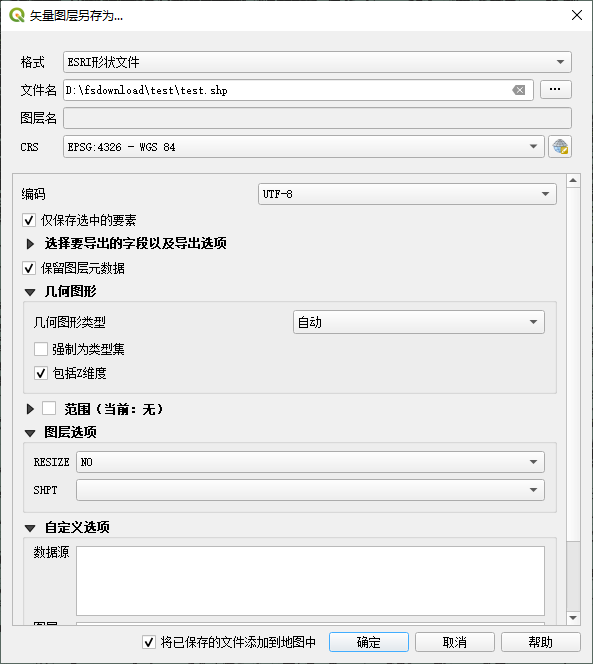This screenshot has width=593, height=664.
Task: Expand 选择要导出的字段以及导出选项 section
Action: tap(30, 243)
